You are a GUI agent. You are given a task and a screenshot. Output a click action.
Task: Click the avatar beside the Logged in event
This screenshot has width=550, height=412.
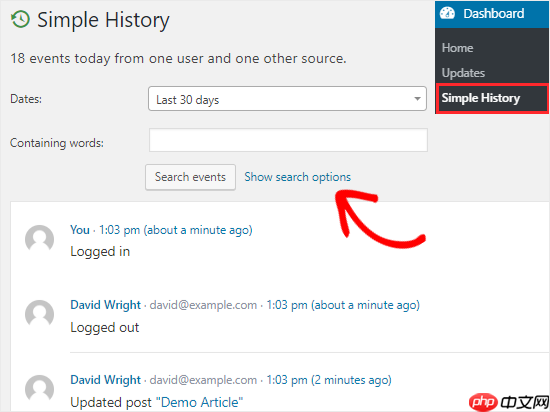pos(39,238)
